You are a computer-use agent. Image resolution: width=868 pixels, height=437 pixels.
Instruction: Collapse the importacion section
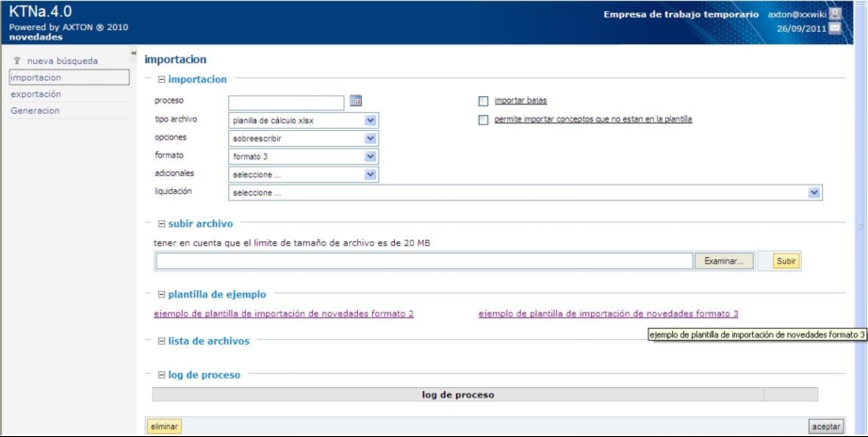click(x=162, y=80)
